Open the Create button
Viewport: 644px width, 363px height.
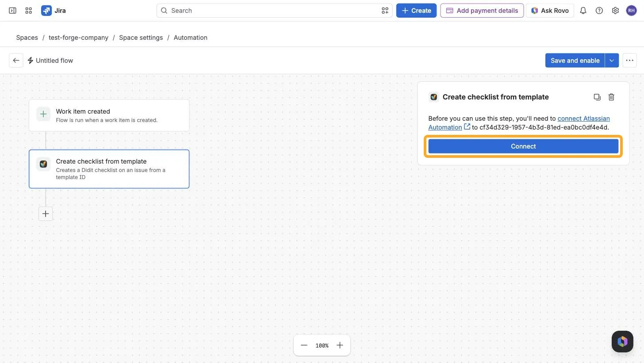tap(416, 11)
